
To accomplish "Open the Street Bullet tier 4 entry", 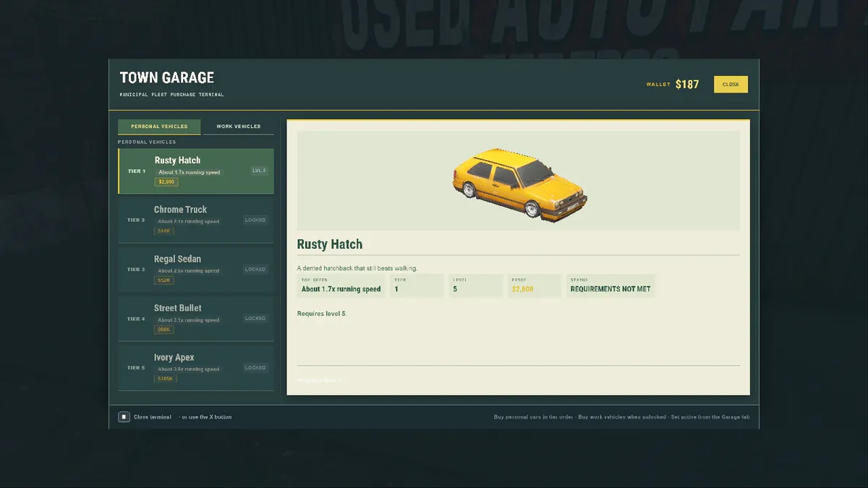I will pyautogui.click(x=196, y=319).
